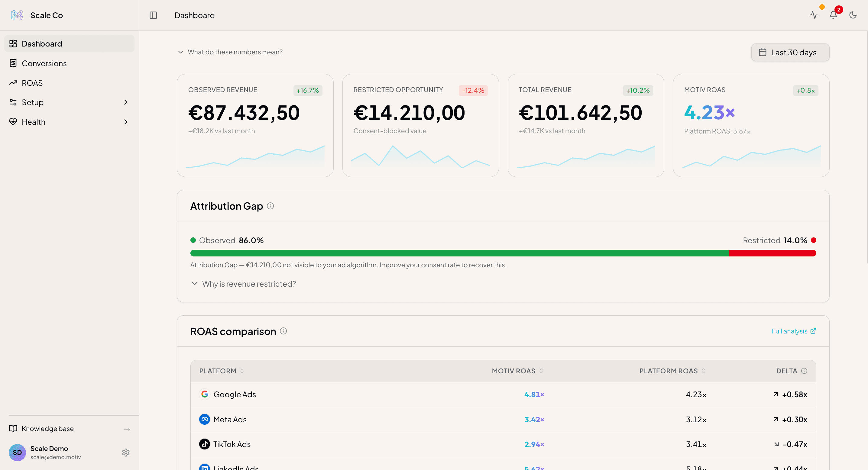Click the Setup sliders icon
The height and width of the screenshot is (470, 868).
pos(13,102)
